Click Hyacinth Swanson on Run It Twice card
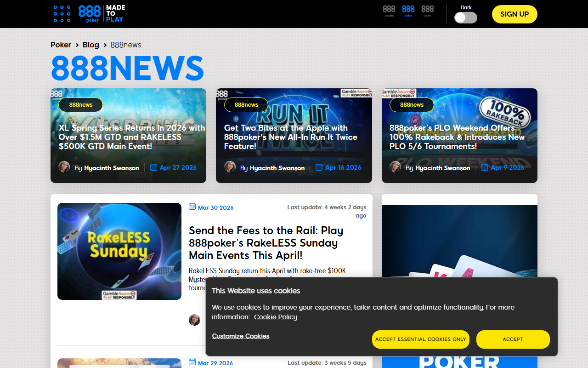The width and height of the screenshot is (588, 368). 277,168
